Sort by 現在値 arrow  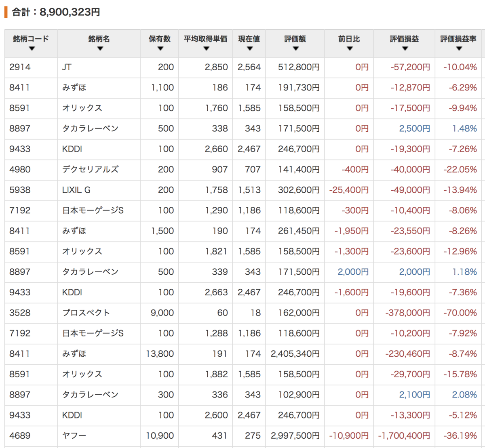249,49
